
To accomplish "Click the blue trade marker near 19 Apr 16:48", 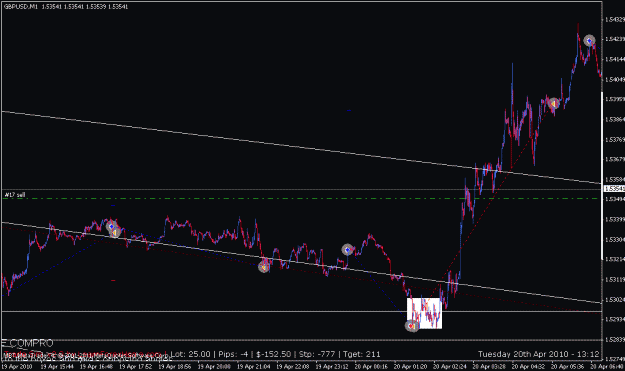I will 111,226.
